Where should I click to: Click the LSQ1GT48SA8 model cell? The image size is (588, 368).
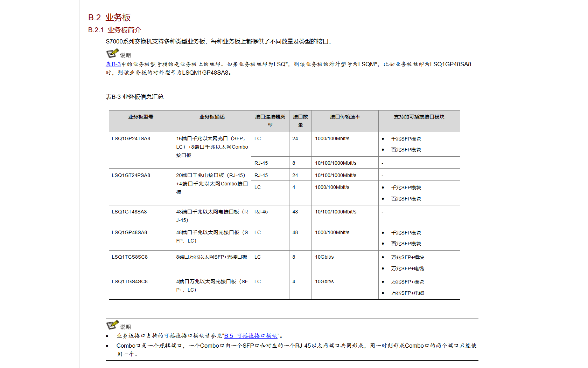(x=129, y=212)
